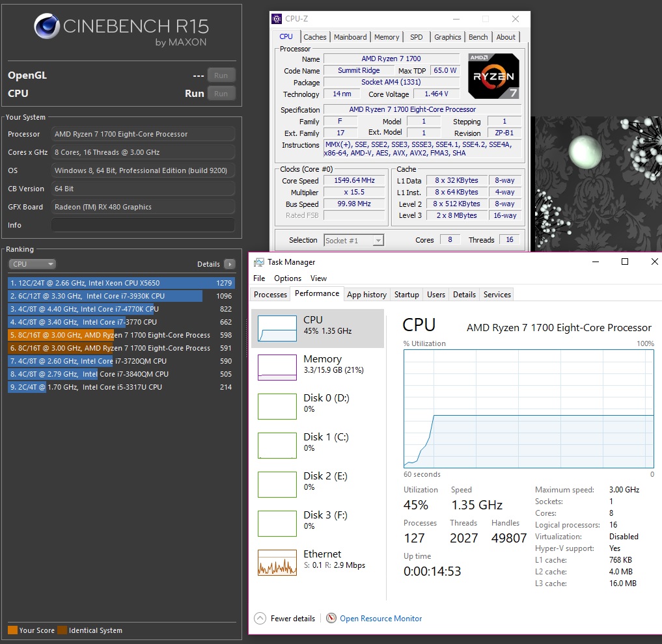Minimize the Task Manager window
The image size is (662, 644).
(x=596, y=262)
